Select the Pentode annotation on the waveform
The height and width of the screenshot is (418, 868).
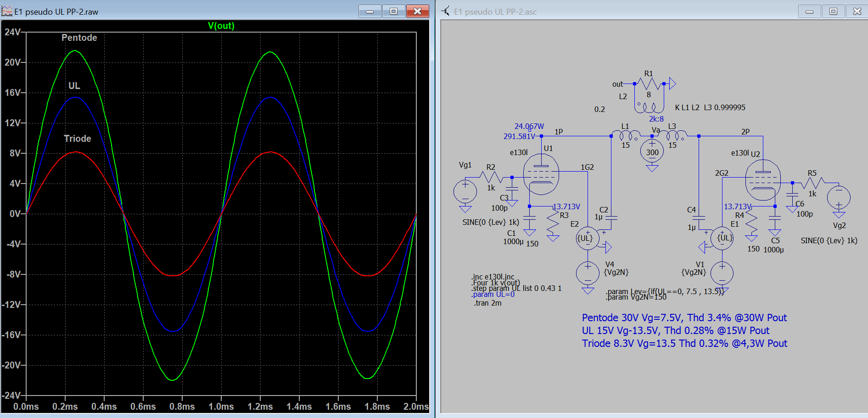79,38
